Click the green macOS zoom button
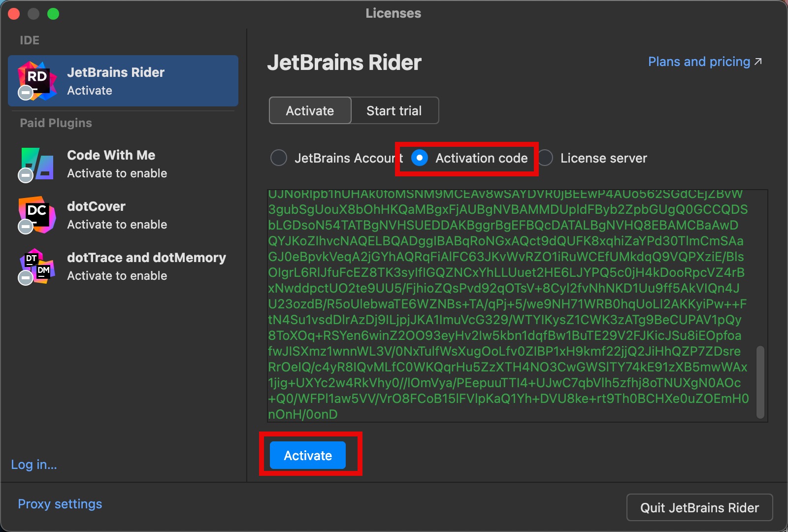This screenshot has height=532, width=788. click(53, 14)
